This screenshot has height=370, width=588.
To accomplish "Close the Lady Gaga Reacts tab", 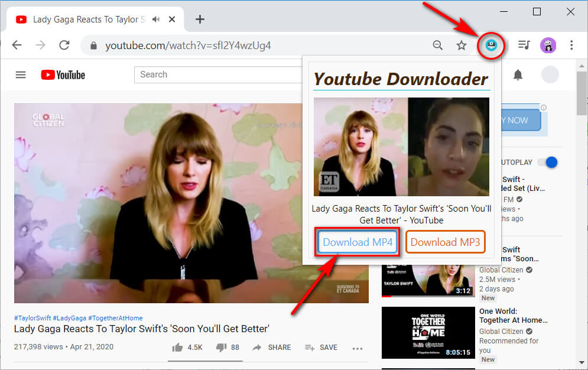I will (x=172, y=19).
